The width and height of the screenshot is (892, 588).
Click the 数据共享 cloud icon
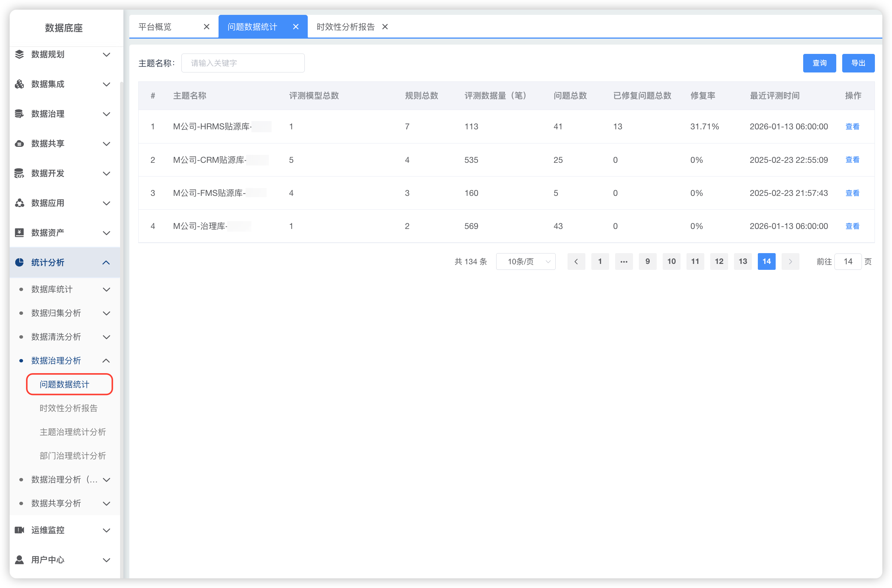pos(19,143)
